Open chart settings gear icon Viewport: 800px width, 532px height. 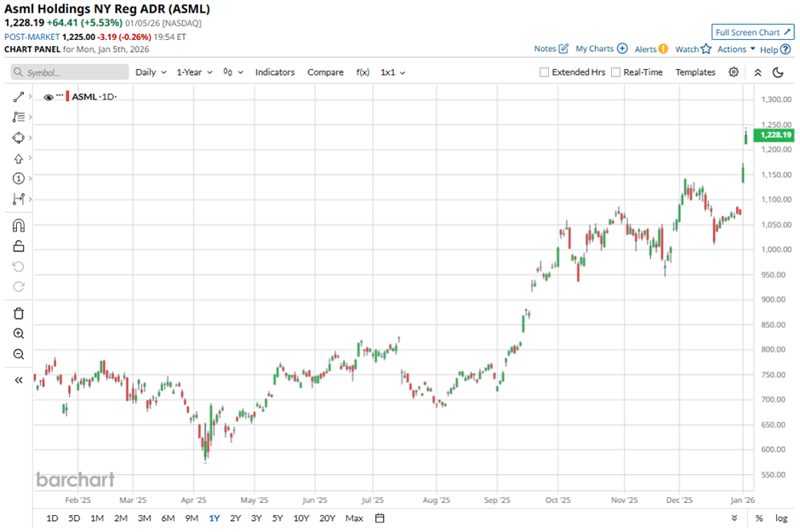[734, 72]
